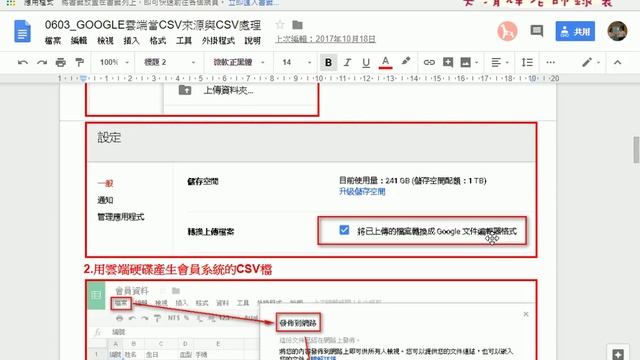Click the document title text

pyautogui.click(x=153, y=25)
